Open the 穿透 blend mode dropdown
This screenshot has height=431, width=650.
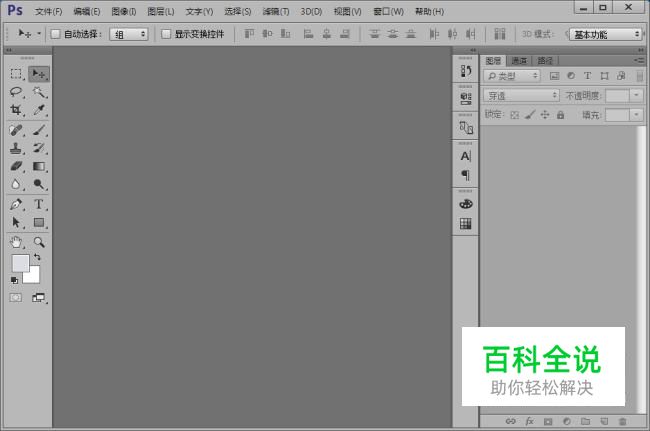521,96
